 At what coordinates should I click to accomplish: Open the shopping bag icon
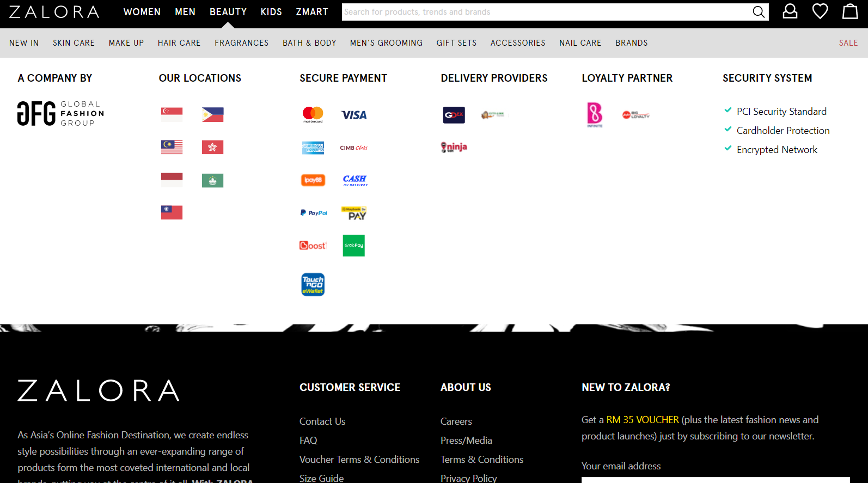[850, 11]
